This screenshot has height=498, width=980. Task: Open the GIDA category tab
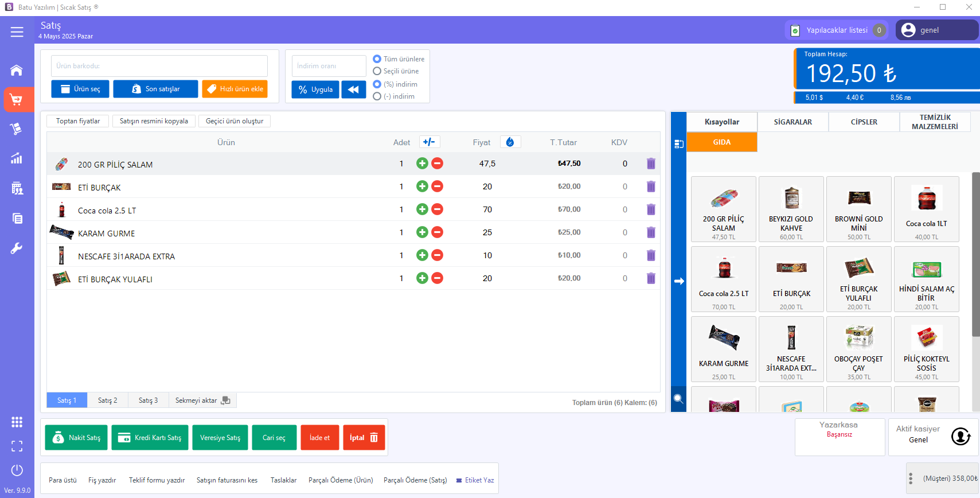(722, 142)
